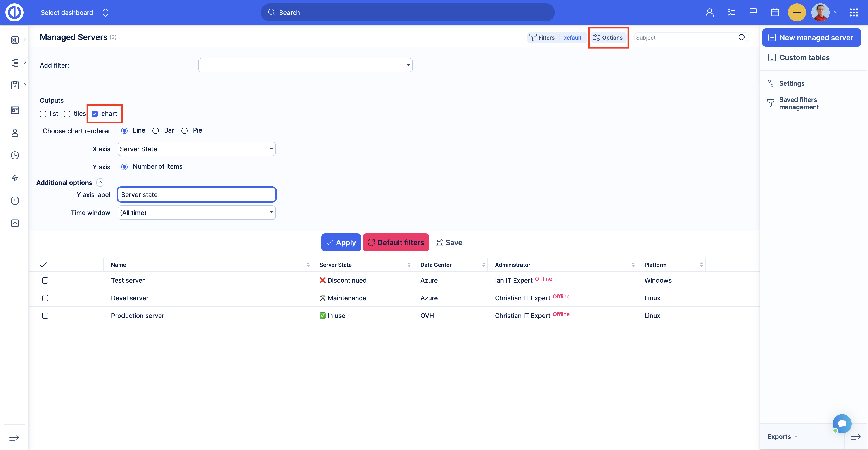This screenshot has width=868, height=450.
Task: Enable the list output checkbox
Action: pyautogui.click(x=43, y=114)
